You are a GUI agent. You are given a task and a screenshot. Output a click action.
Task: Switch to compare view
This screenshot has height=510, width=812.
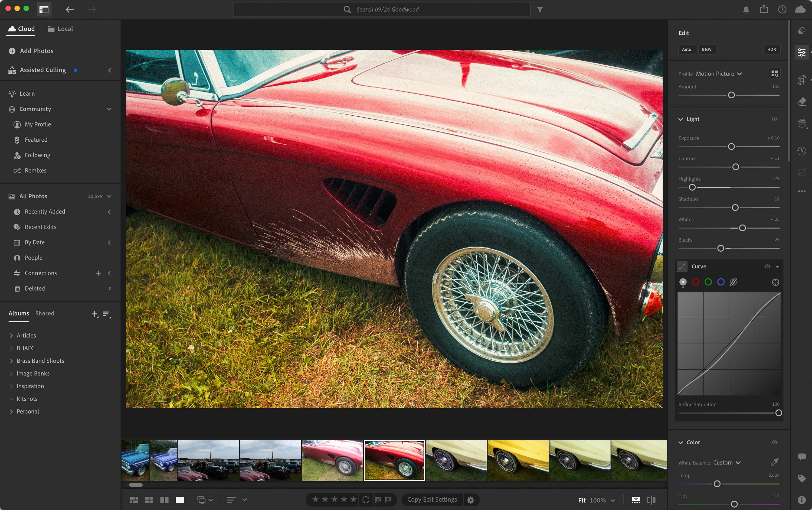165,500
